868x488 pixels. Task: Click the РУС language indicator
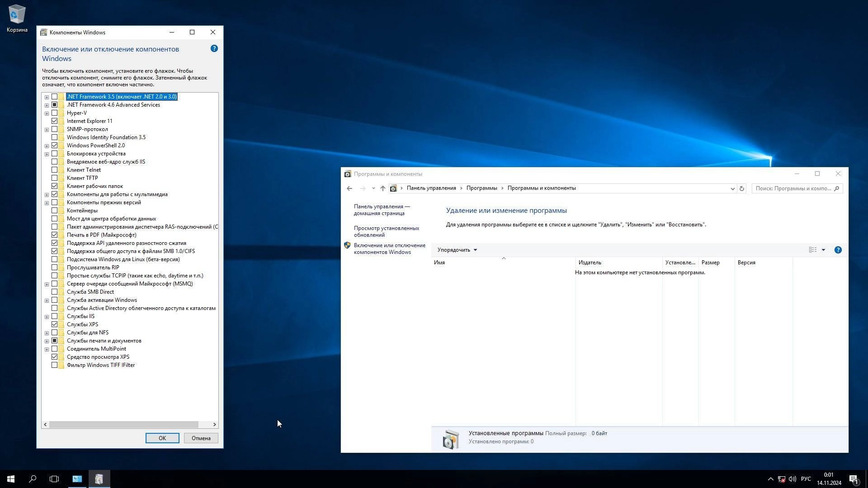pyautogui.click(x=806, y=479)
